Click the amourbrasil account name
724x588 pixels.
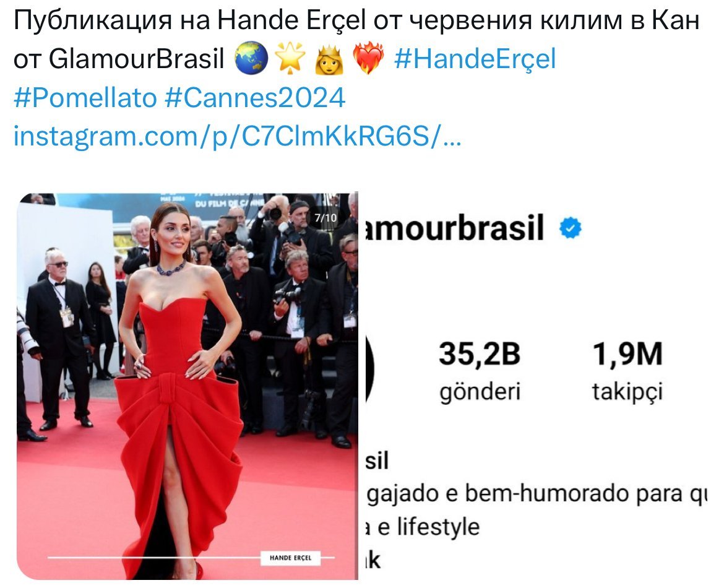[454, 228]
